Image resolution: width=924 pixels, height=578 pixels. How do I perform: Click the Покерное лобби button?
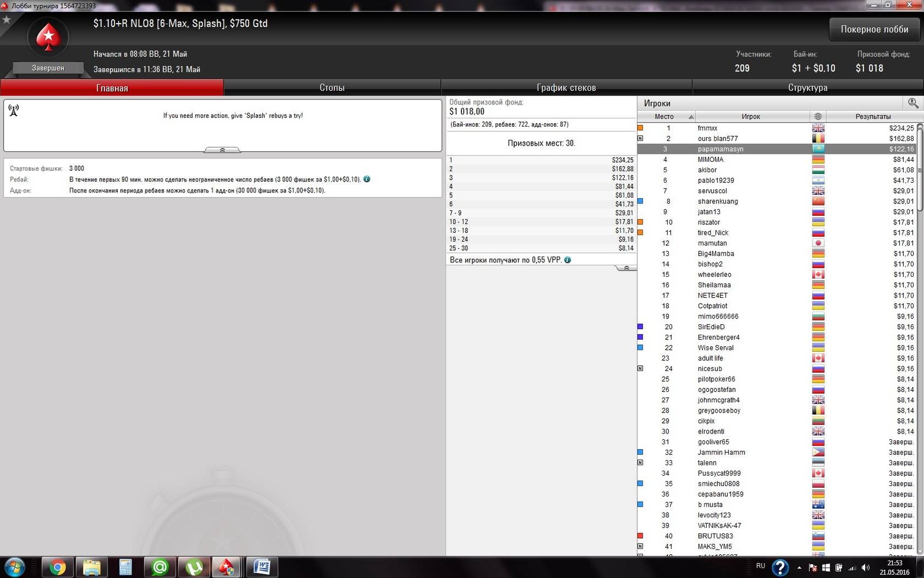(874, 29)
